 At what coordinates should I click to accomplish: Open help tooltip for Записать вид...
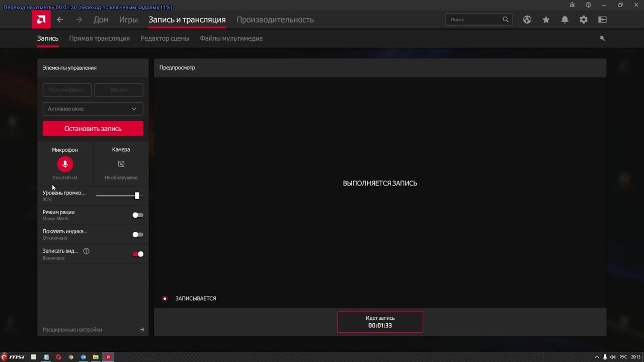click(86, 251)
